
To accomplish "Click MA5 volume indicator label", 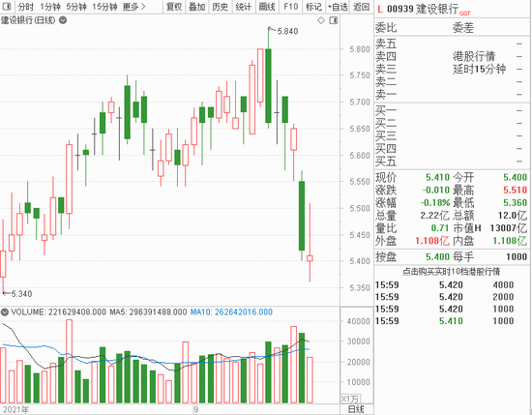I will coord(148,311).
